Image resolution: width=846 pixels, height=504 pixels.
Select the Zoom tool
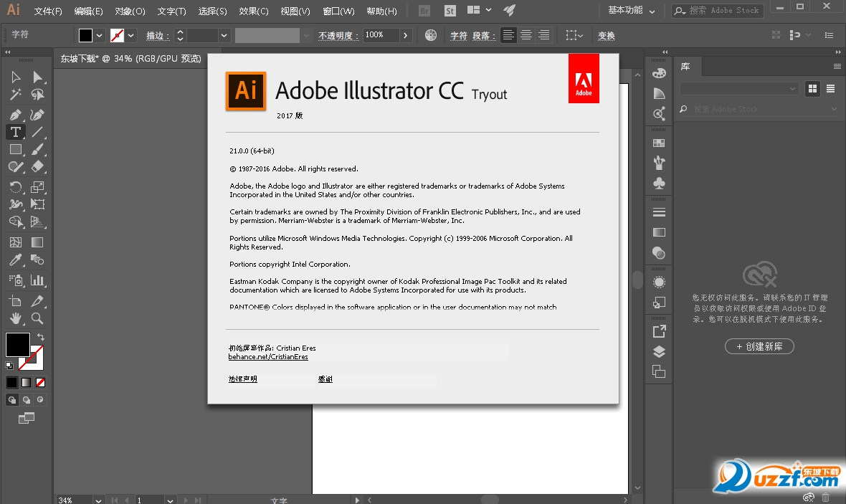tap(37, 318)
